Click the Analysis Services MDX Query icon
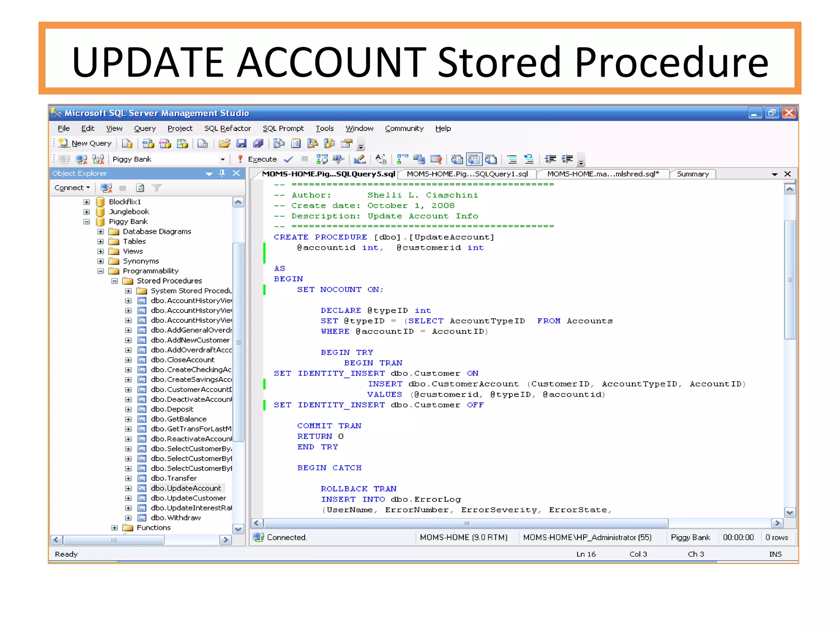Screen dimensions: 840x630 point(148,143)
